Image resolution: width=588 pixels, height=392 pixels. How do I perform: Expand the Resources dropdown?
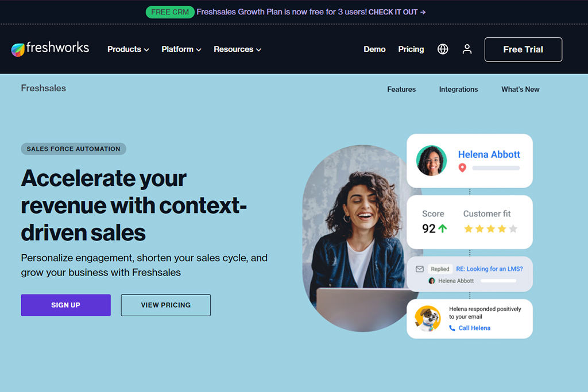coord(237,49)
